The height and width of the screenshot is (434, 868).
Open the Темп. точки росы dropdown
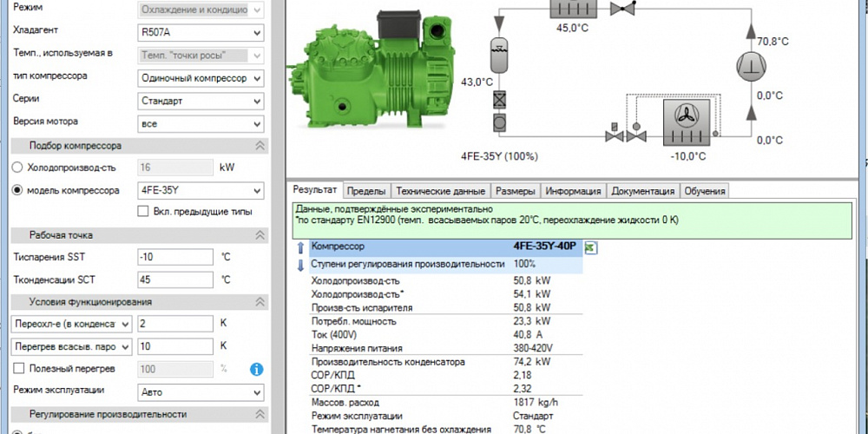pos(201,56)
